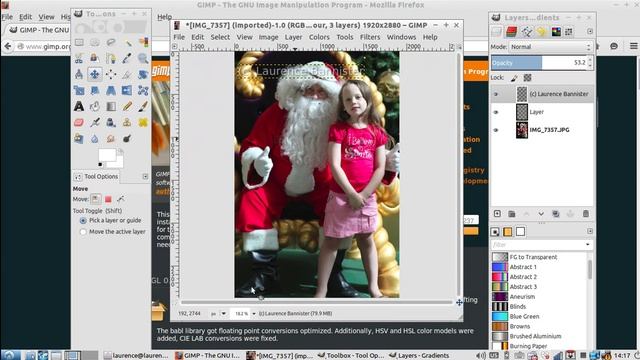Viewport: 640px width, 360px height.
Task: Select the Flip tool
Action: 127,90
